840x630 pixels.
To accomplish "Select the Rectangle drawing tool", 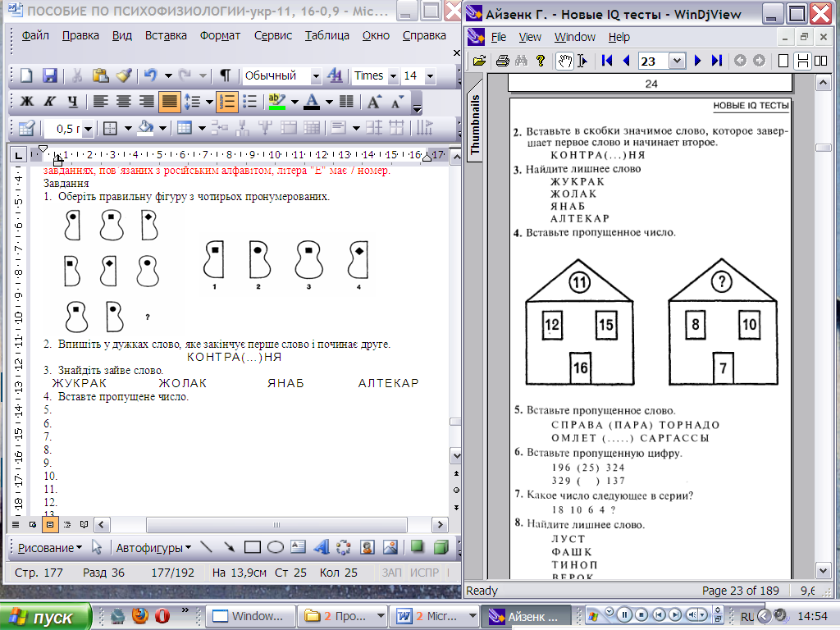I will 253,547.
